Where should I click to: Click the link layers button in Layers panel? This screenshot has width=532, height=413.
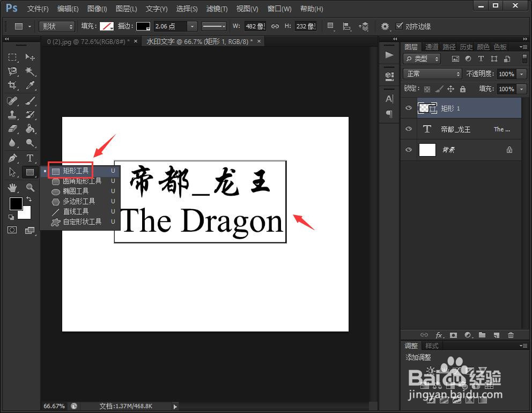pyautogui.click(x=424, y=335)
